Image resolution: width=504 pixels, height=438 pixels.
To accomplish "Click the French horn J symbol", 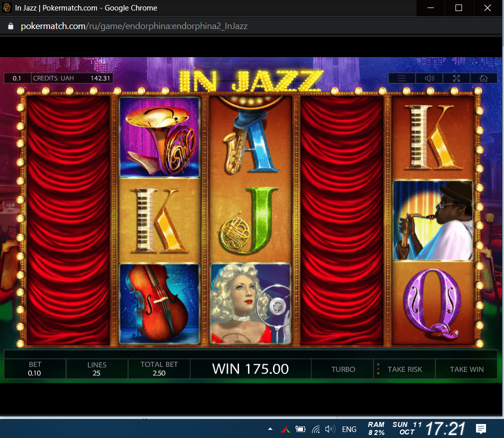I will tap(250, 221).
